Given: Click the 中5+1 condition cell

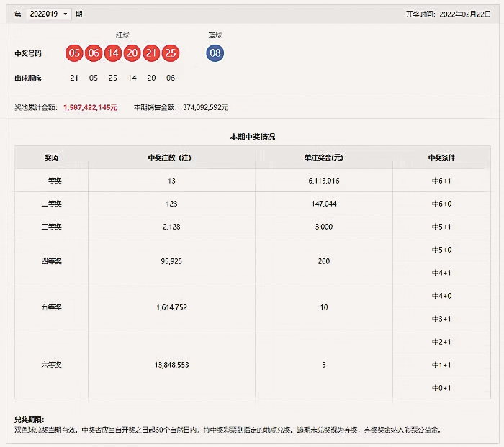Looking at the screenshot, I should [x=441, y=227].
